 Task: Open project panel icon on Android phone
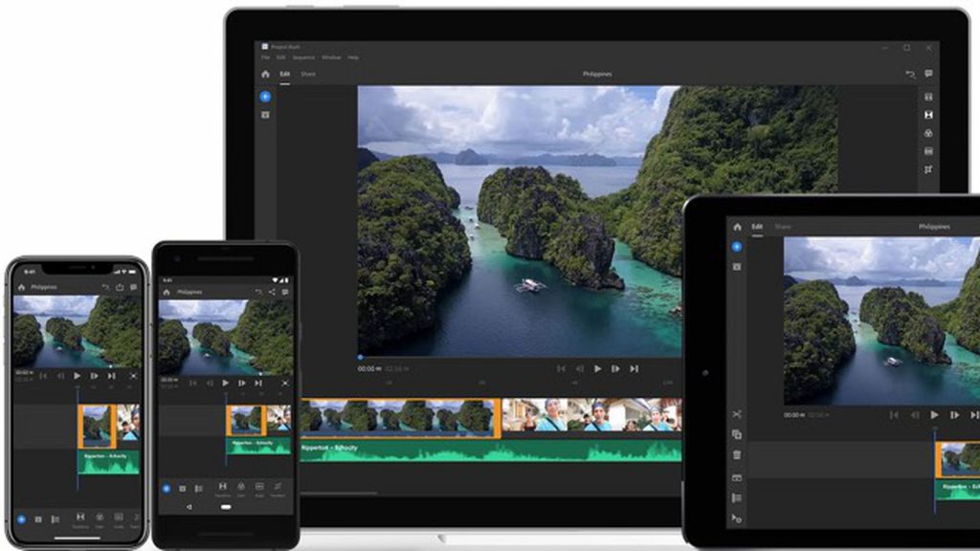[x=183, y=489]
